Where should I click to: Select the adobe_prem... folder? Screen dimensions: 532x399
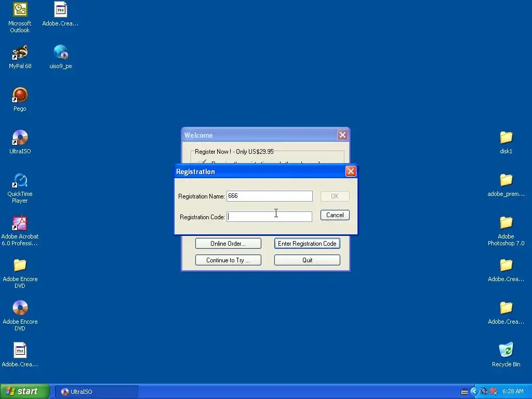pyautogui.click(x=506, y=184)
